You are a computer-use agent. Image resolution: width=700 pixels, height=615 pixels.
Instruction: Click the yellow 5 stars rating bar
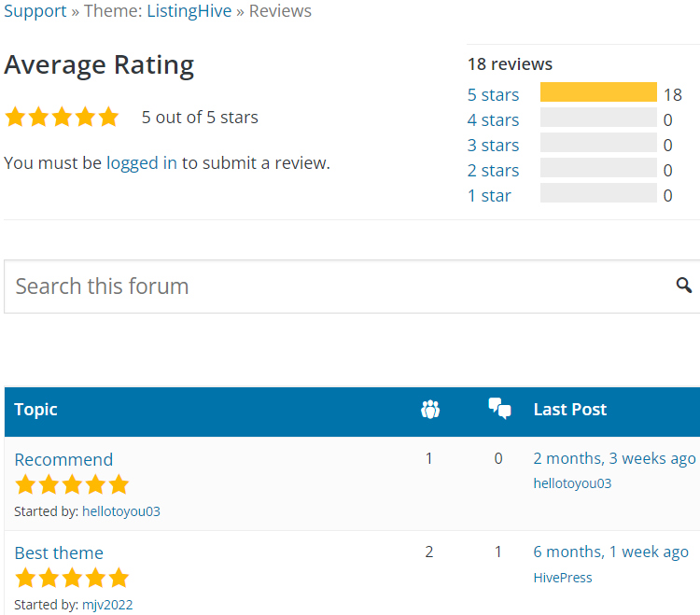point(598,92)
